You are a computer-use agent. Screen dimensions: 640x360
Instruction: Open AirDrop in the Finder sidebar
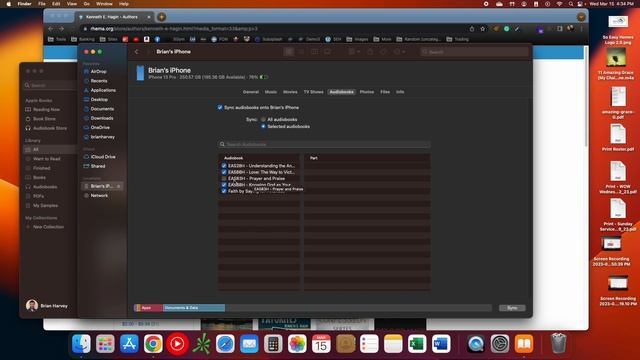point(98,71)
